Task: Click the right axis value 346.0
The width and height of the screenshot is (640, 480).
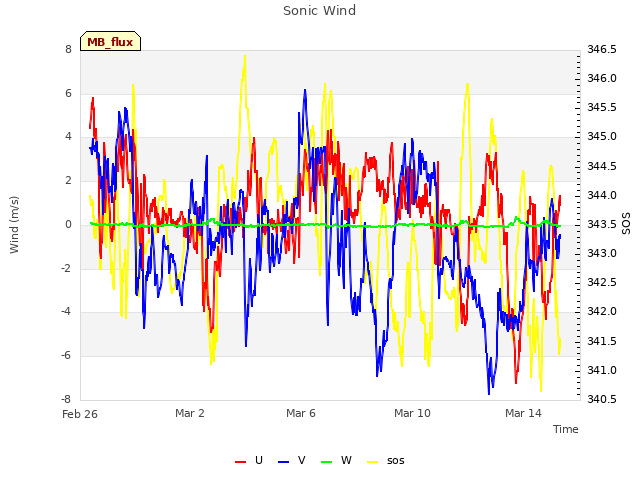Action: [x=602, y=78]
